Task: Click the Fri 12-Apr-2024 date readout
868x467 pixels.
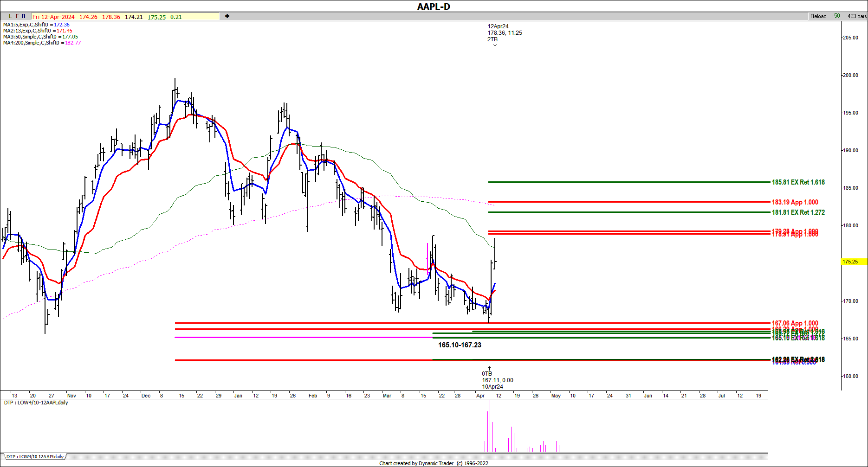Action: [x=53, y=17]
